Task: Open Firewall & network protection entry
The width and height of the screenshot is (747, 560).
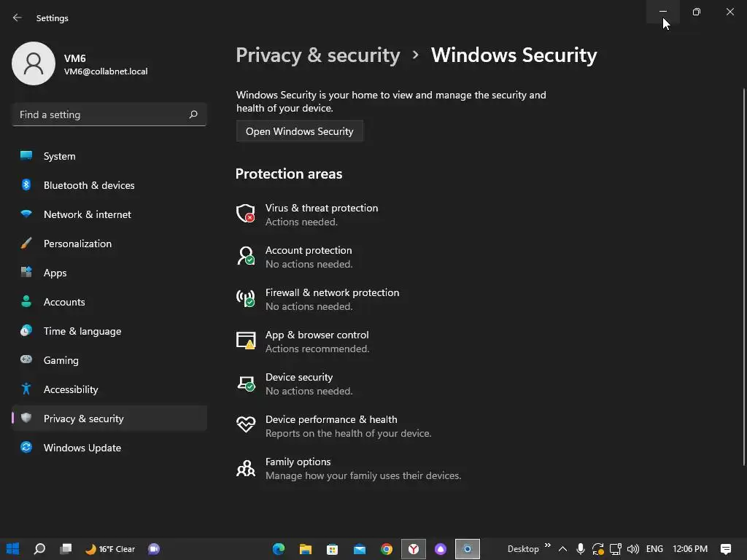Action: (x=332, y=299)
